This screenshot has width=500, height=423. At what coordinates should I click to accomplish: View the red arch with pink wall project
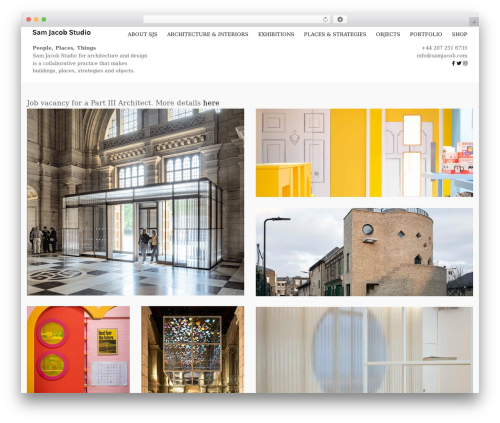pos(78,350)
